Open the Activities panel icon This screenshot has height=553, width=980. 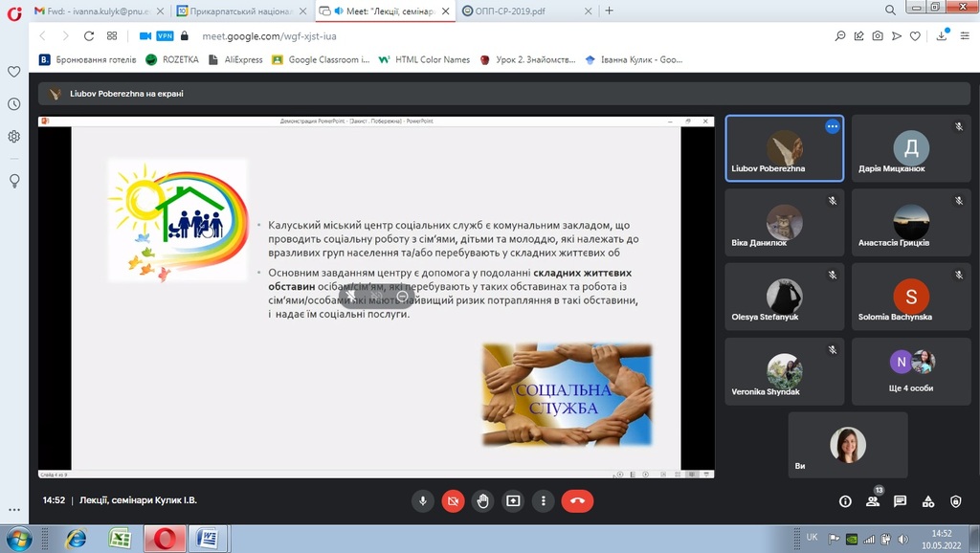[927, 500]
